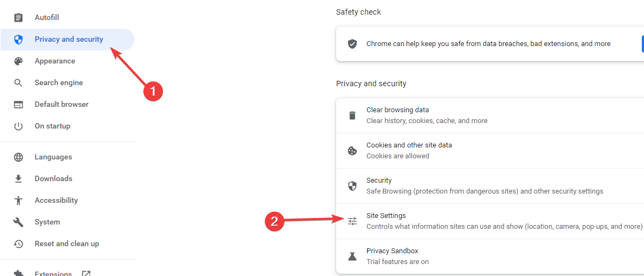Click the trash icon for Clear browsing data
Viewport: 644px width, 276px height.
tap(352, 115)
